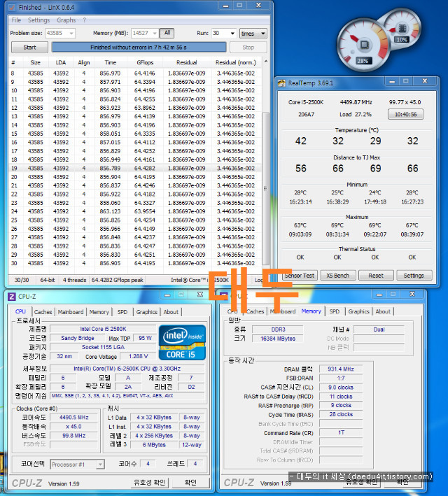Click the GFlops column header

point(145,62)
